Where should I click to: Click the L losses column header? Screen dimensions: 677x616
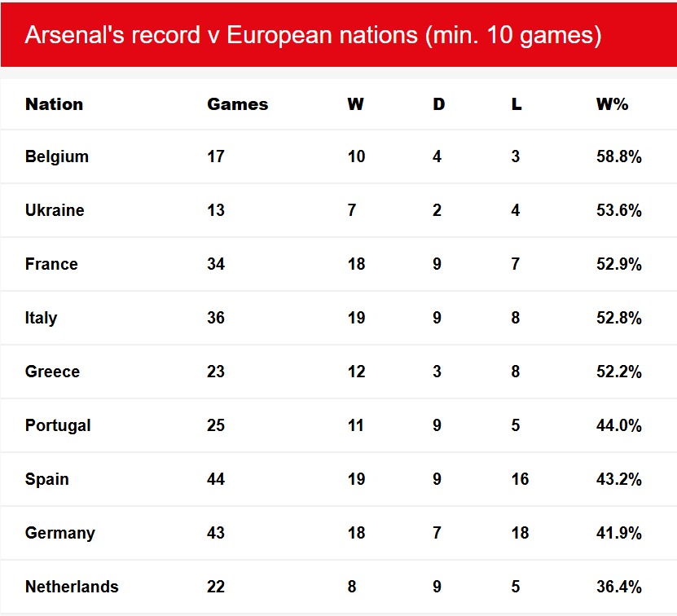coord(517,104)
